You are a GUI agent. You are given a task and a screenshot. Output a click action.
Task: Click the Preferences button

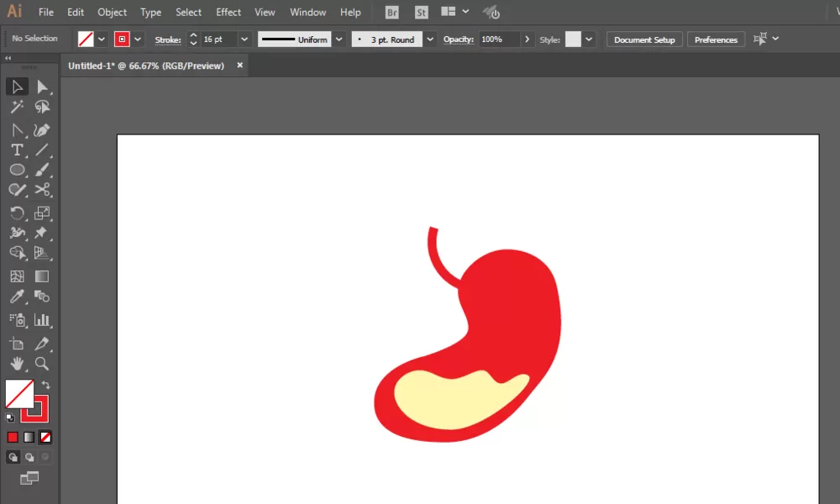coord(716,39)
